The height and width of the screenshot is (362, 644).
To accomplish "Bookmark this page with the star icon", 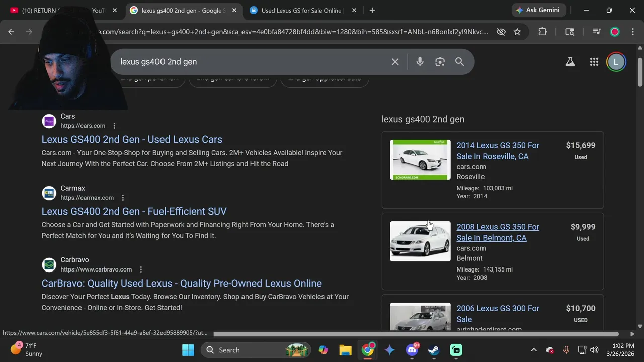I will coord(517,32).
